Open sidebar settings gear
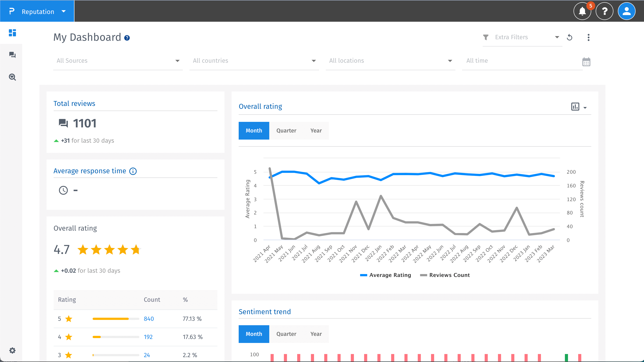The width and height of the screenshot is (644, 362). (12, 350)
